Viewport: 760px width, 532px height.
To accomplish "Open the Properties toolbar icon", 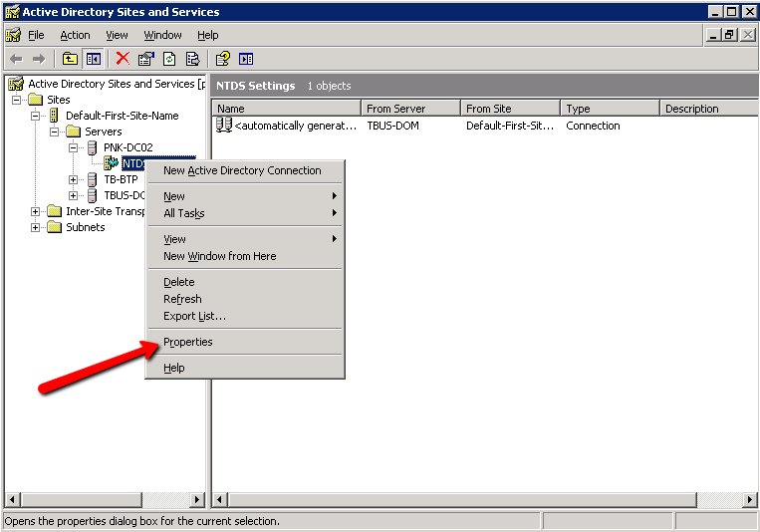I will (x=145, y=59).
